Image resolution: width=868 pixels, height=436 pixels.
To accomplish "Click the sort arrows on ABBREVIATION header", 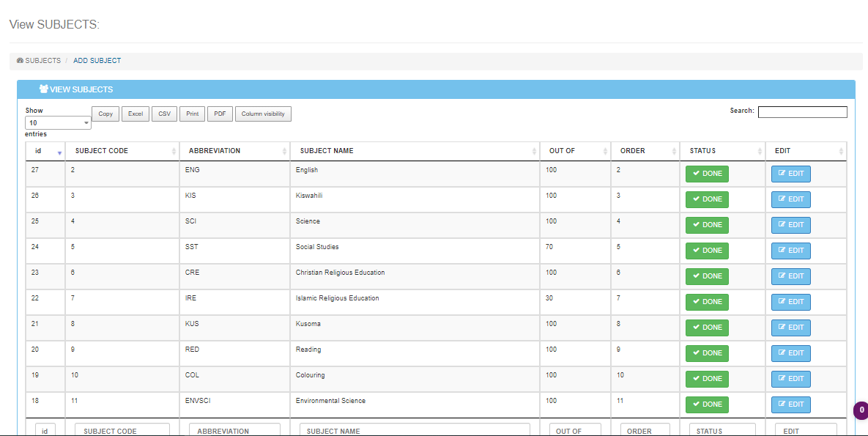I will tap(284, 151).
